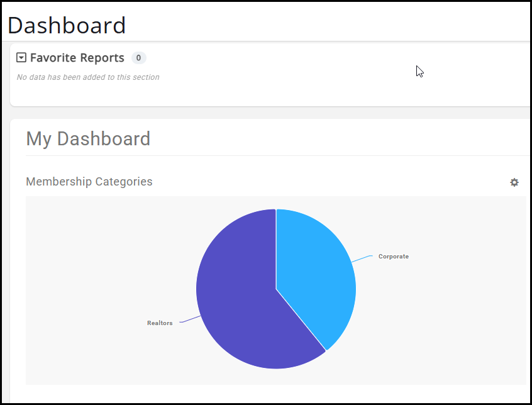Collapse the Favorite Reports section arrow
Viewport: 532px width, 405px height.
[x=21, y=58]
